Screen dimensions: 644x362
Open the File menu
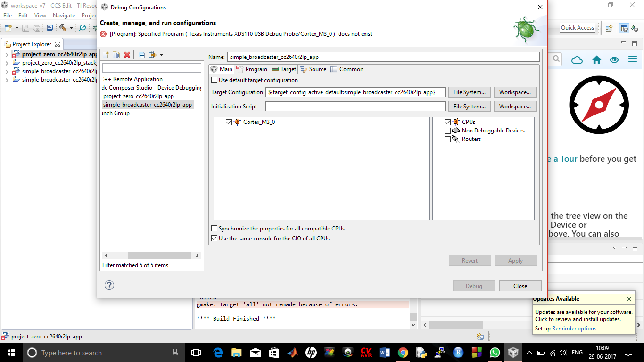coord(8,16)
